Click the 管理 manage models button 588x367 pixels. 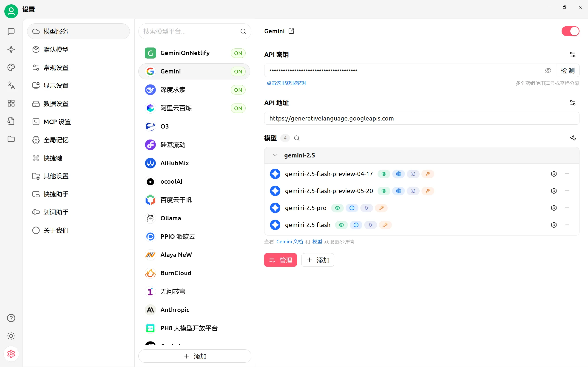(280, 260)
